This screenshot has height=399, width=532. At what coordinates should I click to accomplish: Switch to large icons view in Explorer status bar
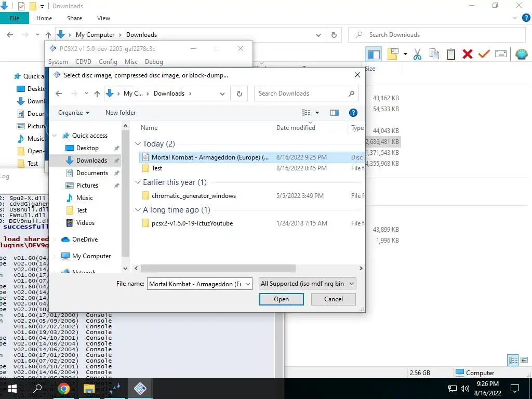coord(524,360)
